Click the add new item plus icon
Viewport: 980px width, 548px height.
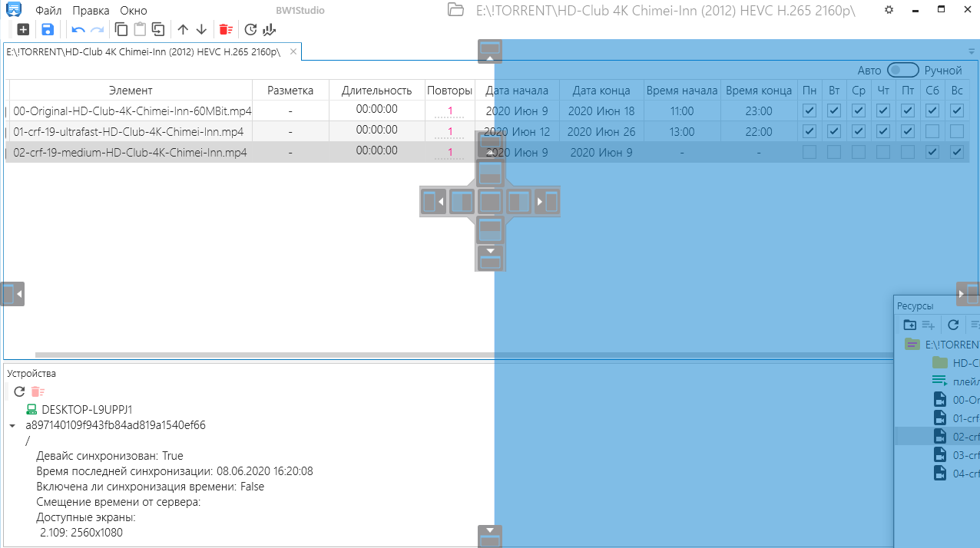[23, 29]
